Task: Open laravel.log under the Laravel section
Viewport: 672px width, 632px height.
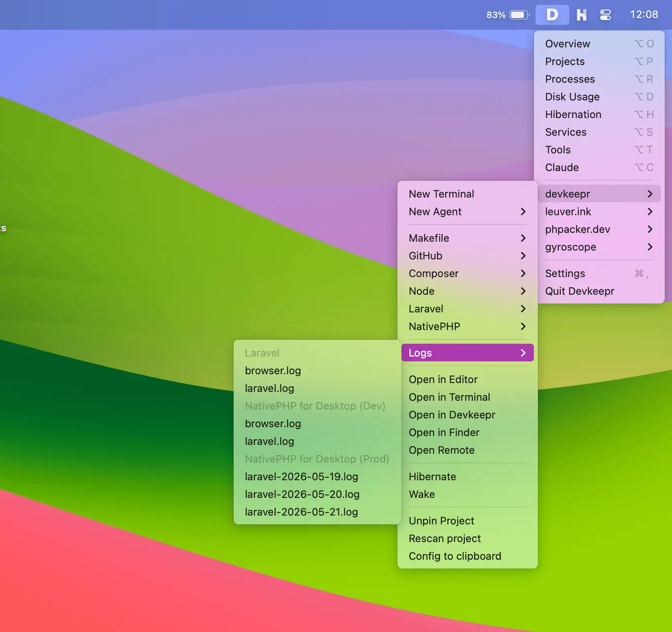Action: tap(318, 388)
